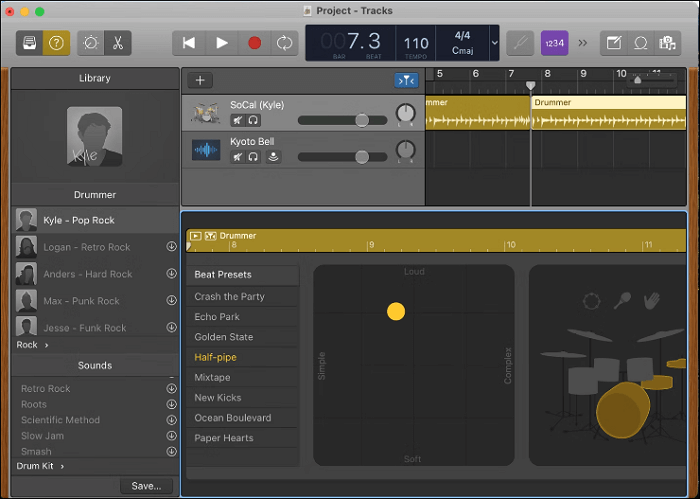Toggle the shaker percussion icon
The image size is (700, 499).
622,300
